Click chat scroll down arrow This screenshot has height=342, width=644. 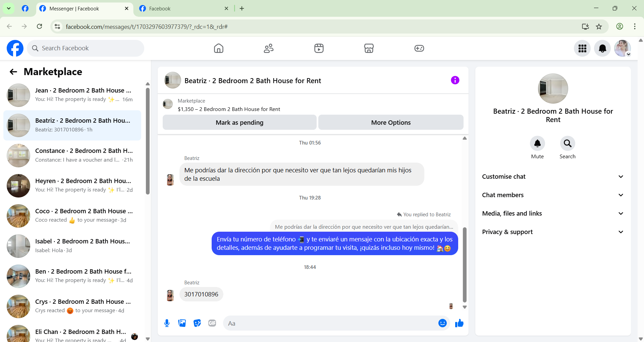[465, 307]
